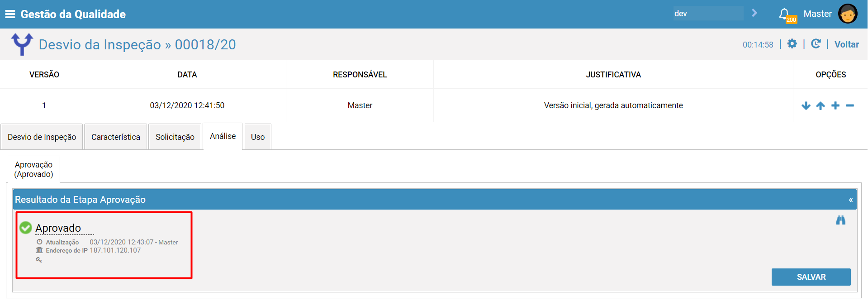Select the Aprovação (Aprovado) sub-tab
Screen dimensions: 868x306
pyautogui.click(x=33, y=169)
